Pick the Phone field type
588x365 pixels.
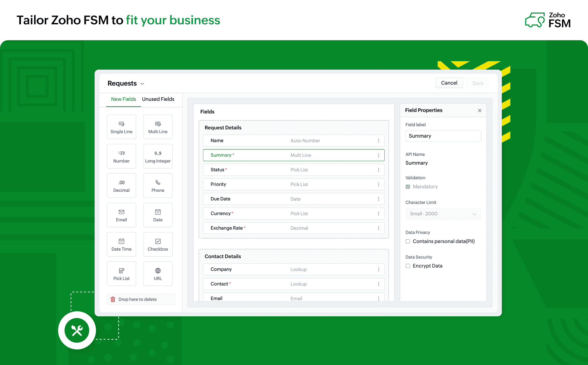[x=157, y=185]
